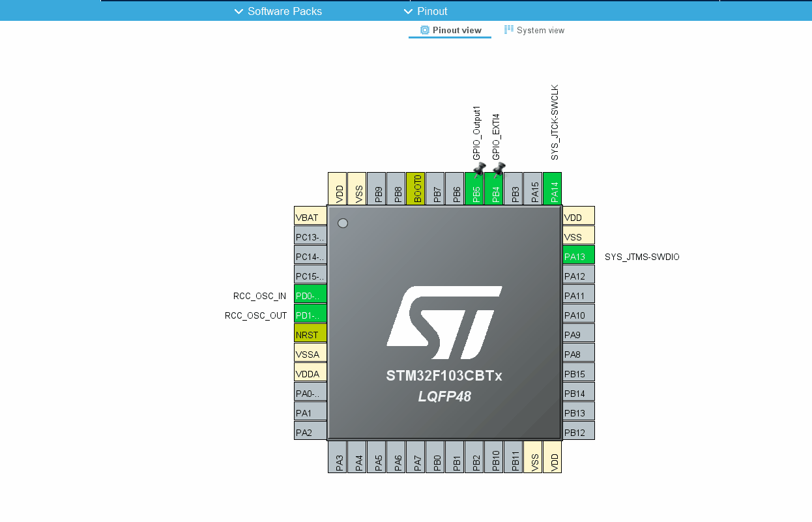Switch to System view tab
This screenshot has width=812, height=522.
coord(534,30)
